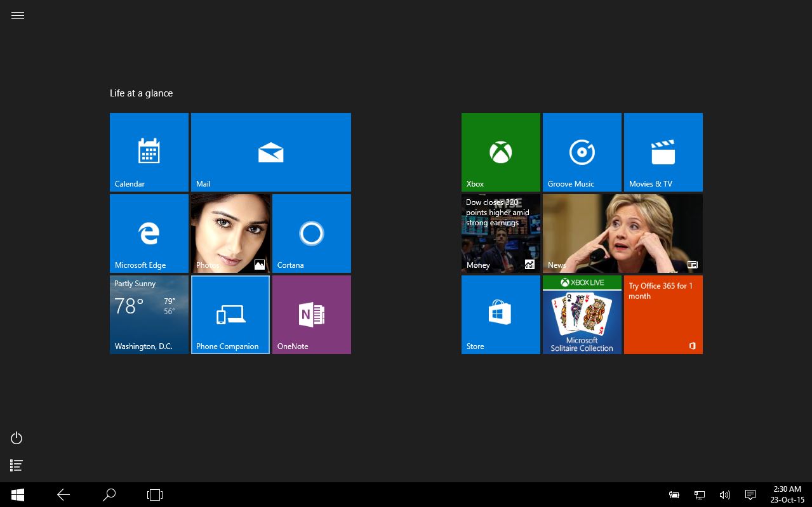The width and height of the screenshot is (812, 507).
Task: Open the Calendar app
Action: click(149, 152)
